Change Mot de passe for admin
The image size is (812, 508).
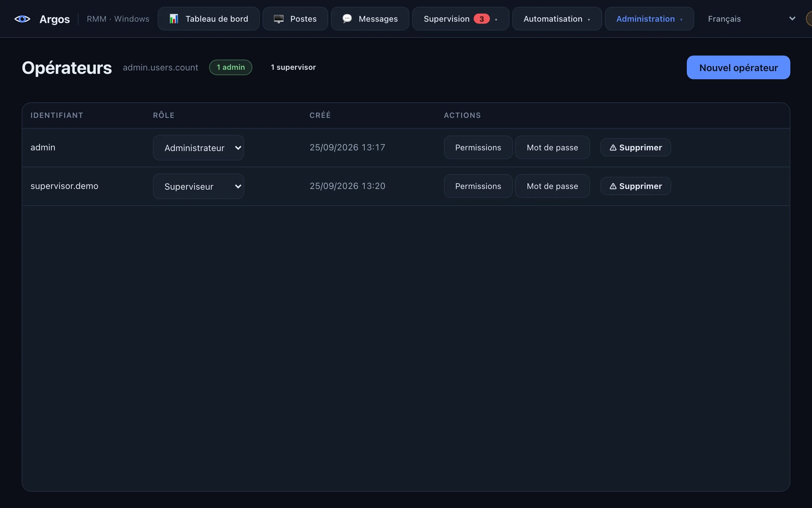(552, 147)
